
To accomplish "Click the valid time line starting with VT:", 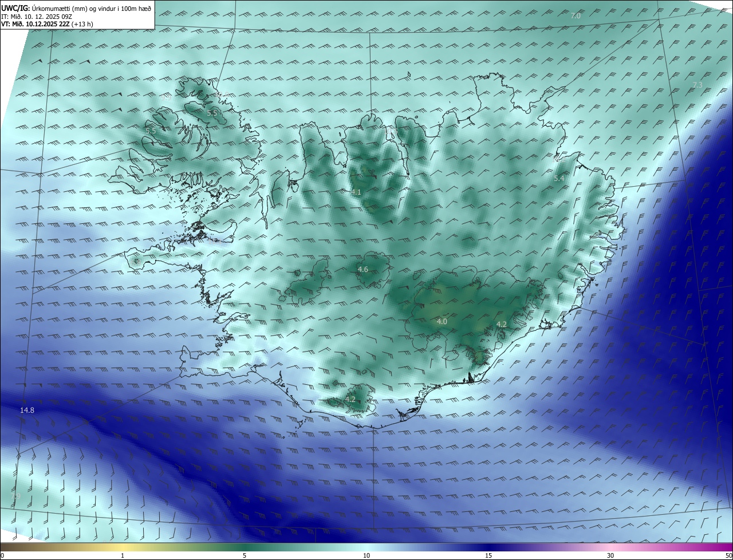I will 47,24.
